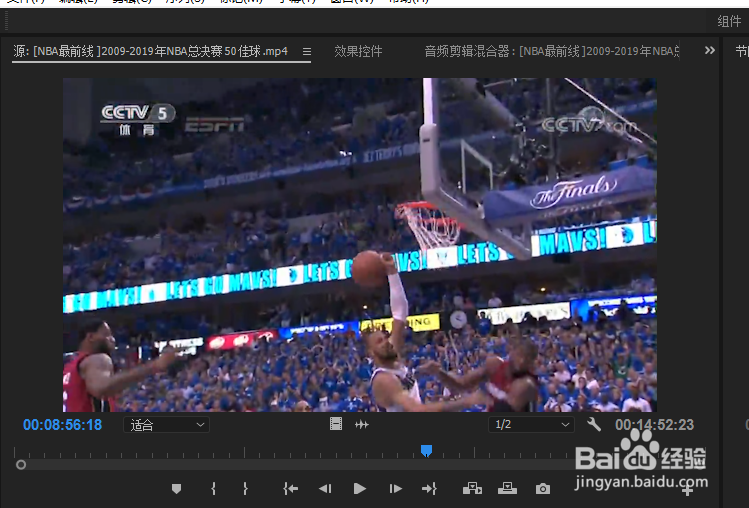Export frame with camera icon

(x=543, y=489)
